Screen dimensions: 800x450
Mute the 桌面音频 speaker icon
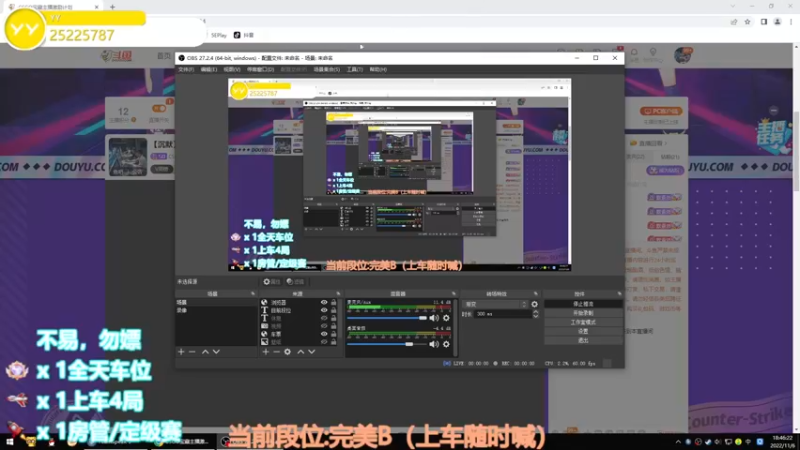pyautogui.click(x=434, y=344)
